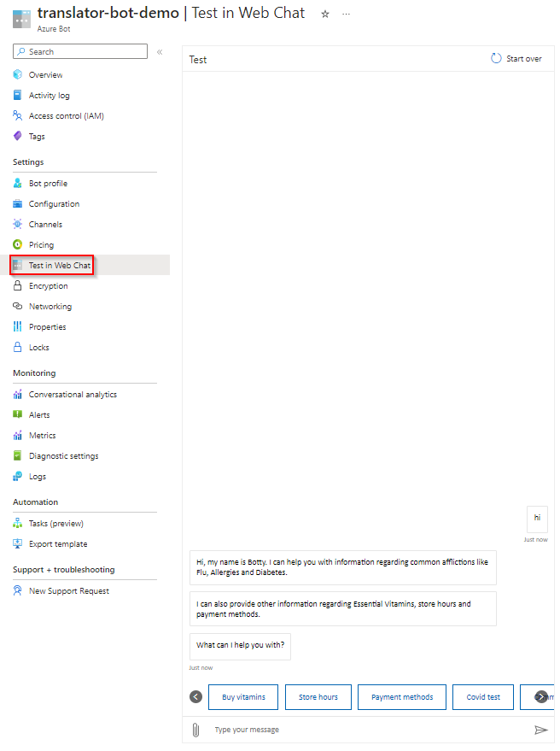Click the Diagnostic settings green icon
The height and width of the screenshot is (751, 560).
[18, 455]
